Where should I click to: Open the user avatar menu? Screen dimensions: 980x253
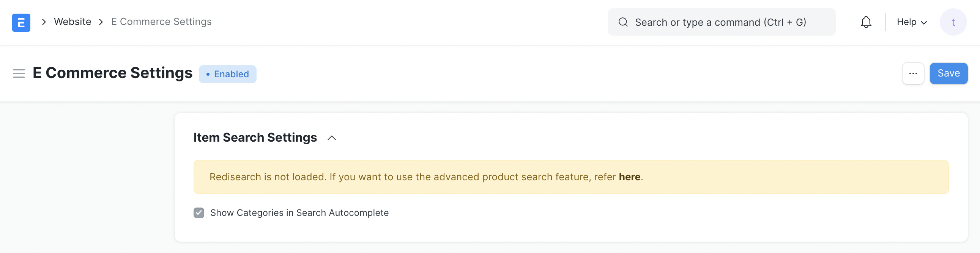click(x=953, y=22)
